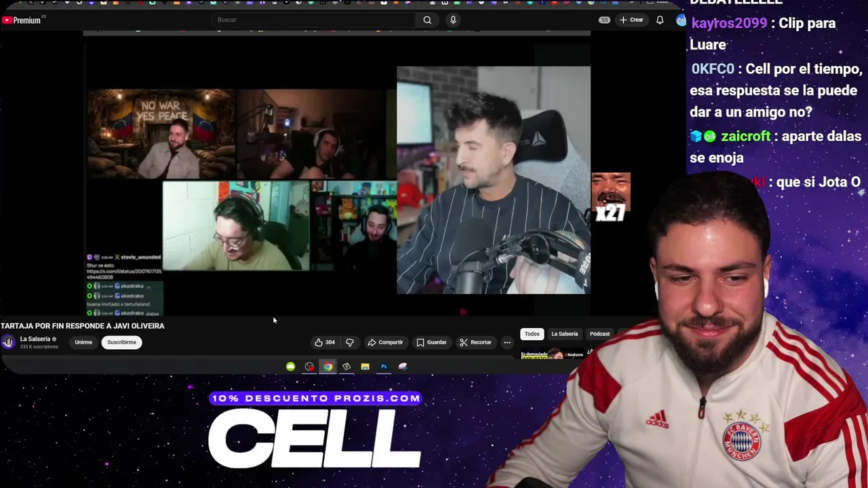
Task: Select the La Salsería filter chip
Action: coord(564,333)
